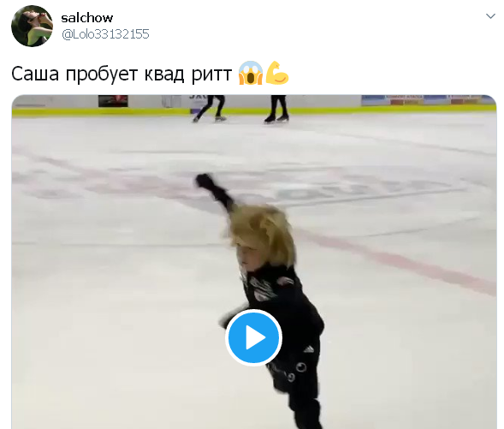Open the tweet options chevron menu
The image size is (504, 429).
[x=490, y=16]
